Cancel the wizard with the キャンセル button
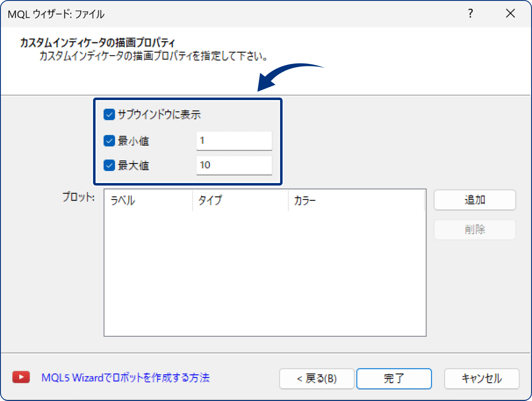532x401 pixels. [482, 379]
